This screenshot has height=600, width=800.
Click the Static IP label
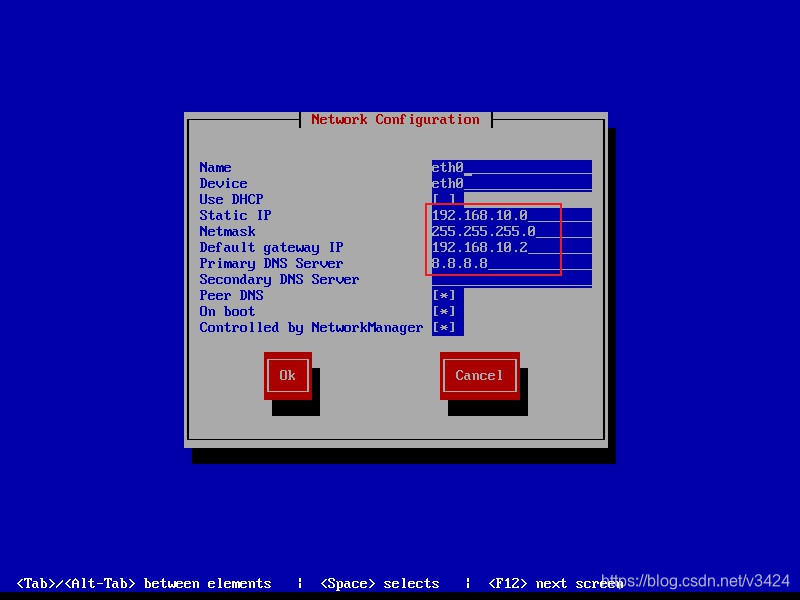pos(235,215)
